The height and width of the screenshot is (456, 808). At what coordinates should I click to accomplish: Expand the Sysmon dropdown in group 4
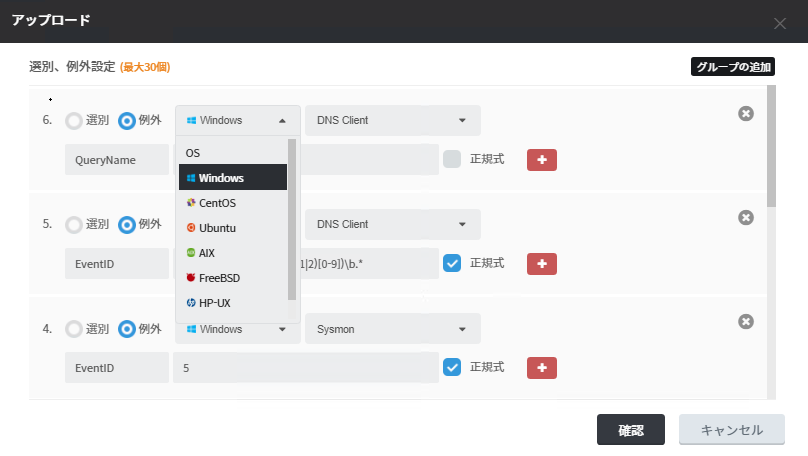pyautogui.click(x=392, y=329)
